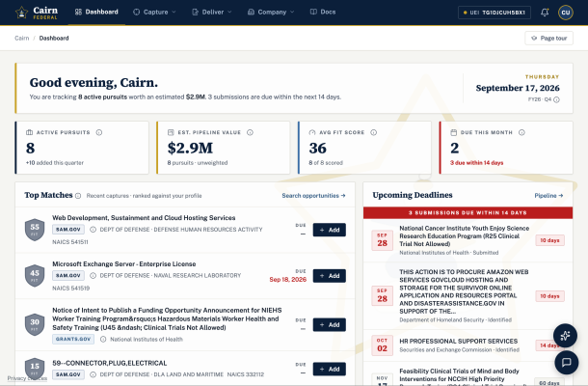Click the Sep 28 date tile for National Cancer Institute
Screen dimensions: 588x386
[382, 240]
